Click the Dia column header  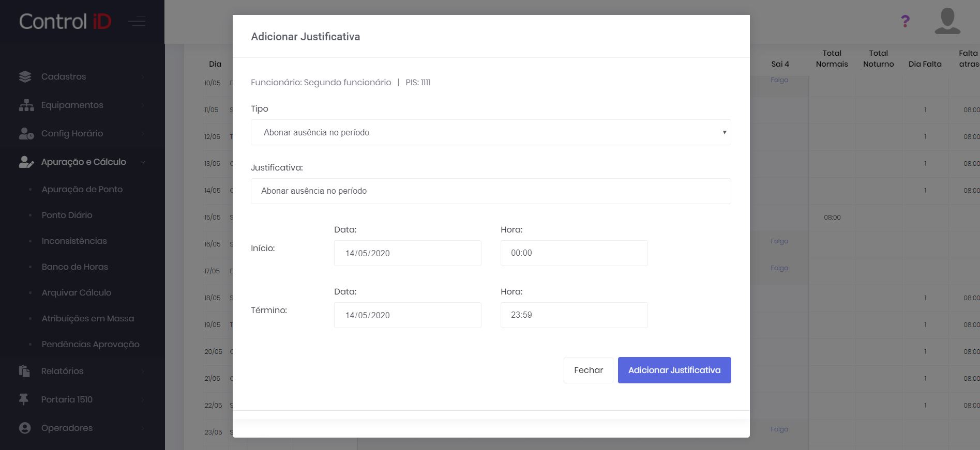click(215, 64)
